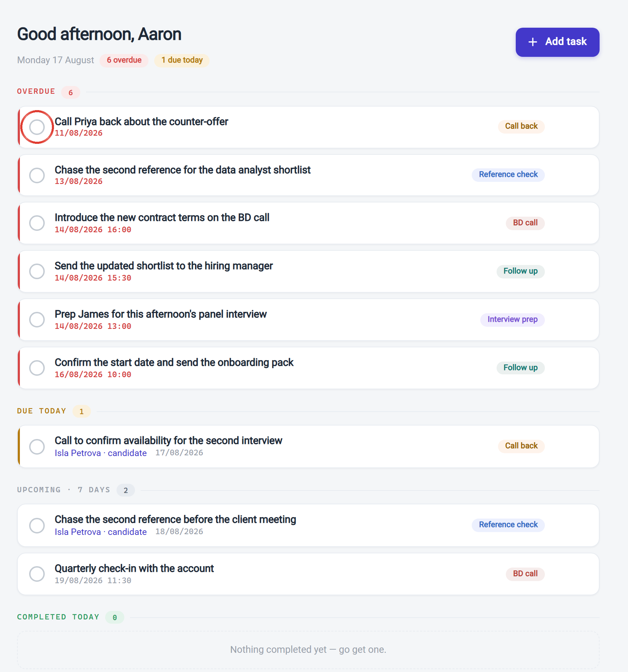Tick the 'Send the updated shortlist' checkbox
Image resolution: width=628 pixels, height=672 pixels.
click(37, 271)
